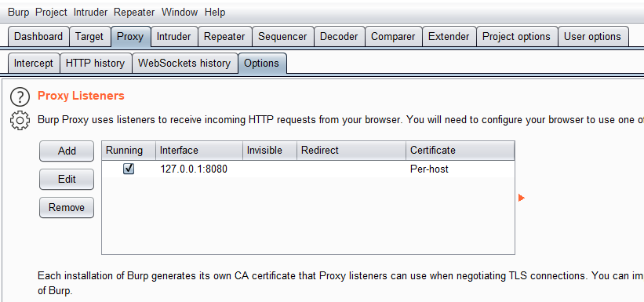Open the Proxy Listeners help icon

point(20,97)
